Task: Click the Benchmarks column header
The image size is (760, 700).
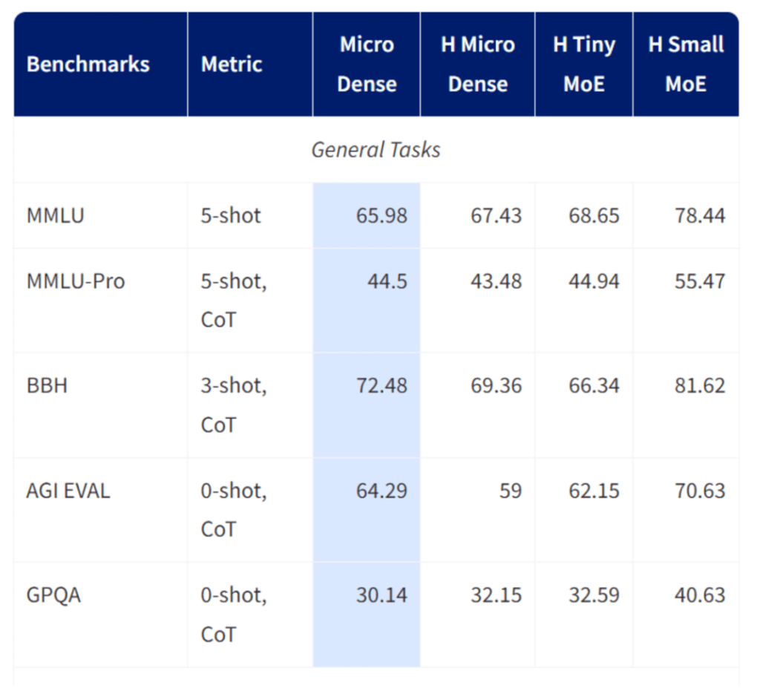Action: pyautogui.click(x=88, y=64)
